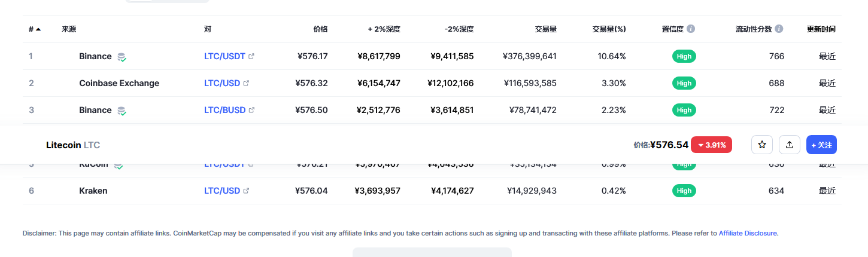Viewport: 868px width, 257px height.
Task: Click info icon beside 置信度 header
Action: (x=691, y=29)
